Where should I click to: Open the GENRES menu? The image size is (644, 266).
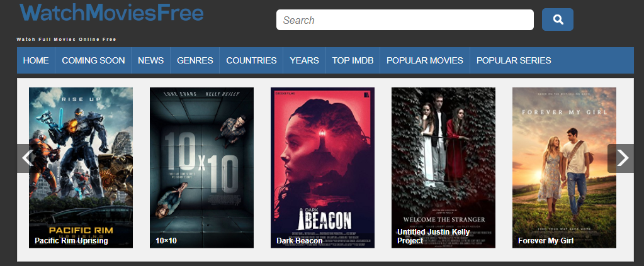(195, 60)
